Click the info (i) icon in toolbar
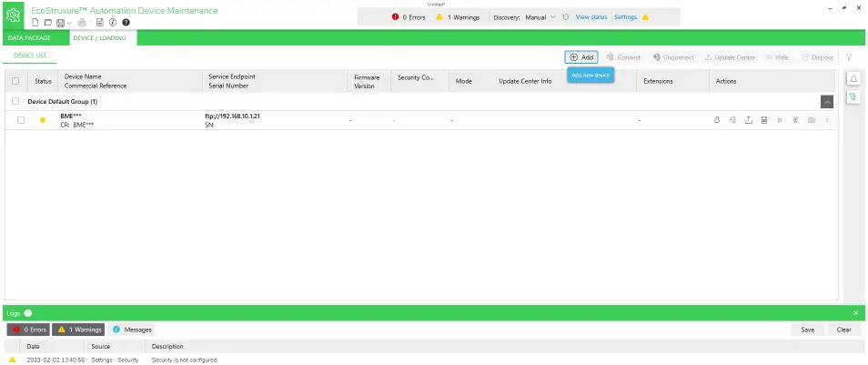The height and width of the screenshot is (365, 868). click(x=113, y=23)
